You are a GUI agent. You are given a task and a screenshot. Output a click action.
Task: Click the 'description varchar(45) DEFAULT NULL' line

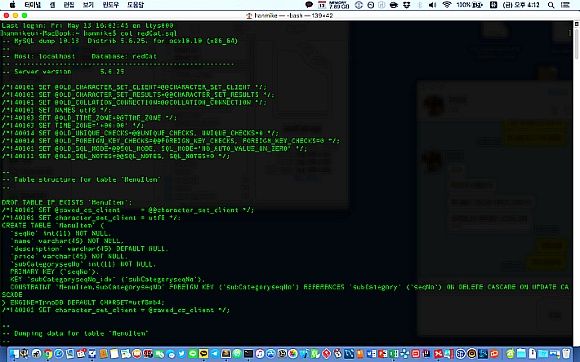pyautogui.click(x=89, y=248)
